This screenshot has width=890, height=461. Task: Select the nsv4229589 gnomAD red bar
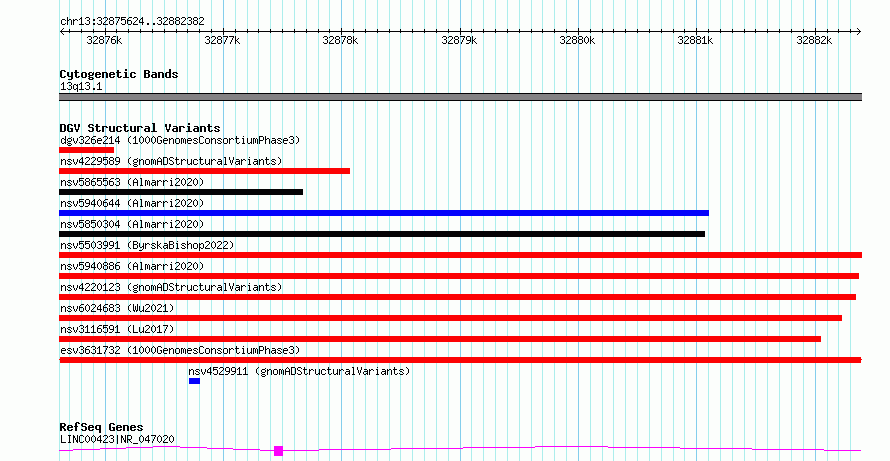coord(204,171)
